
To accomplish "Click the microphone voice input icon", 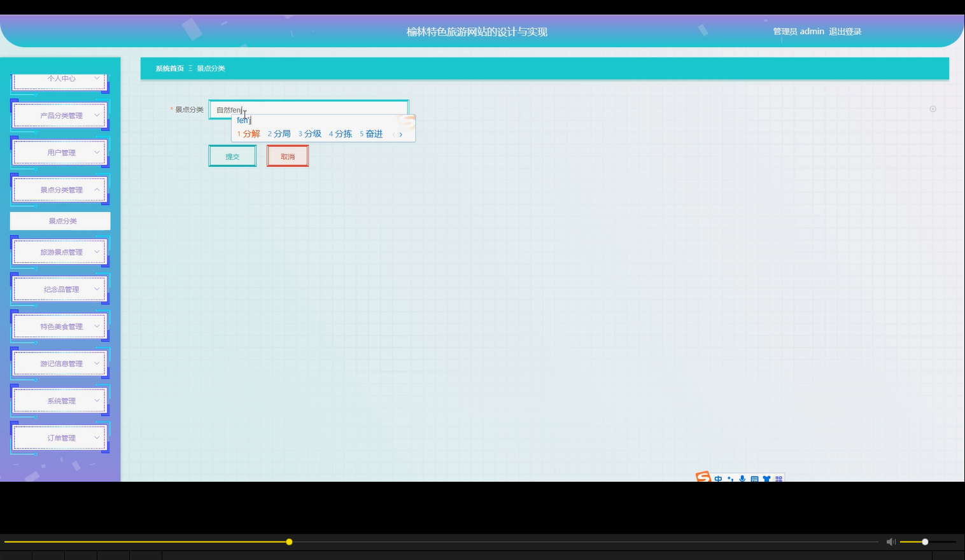I will click(742, 479).
